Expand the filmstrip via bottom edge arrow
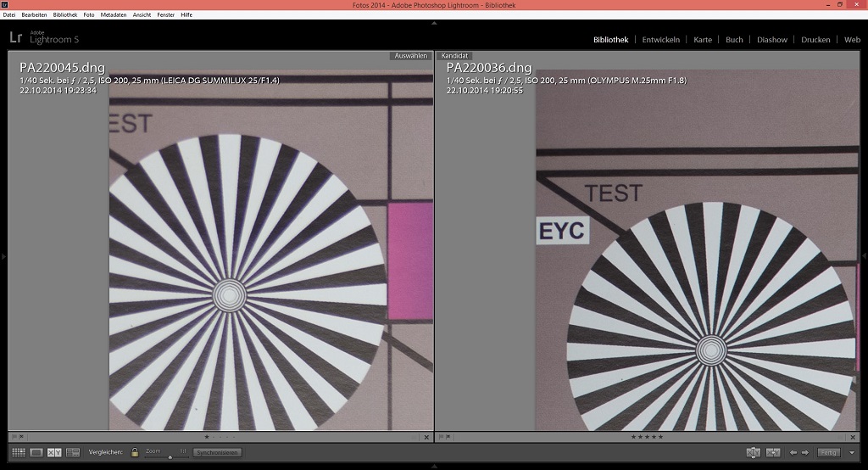The height and width of the screenshot is (470, 868). [x=434, y=466]
